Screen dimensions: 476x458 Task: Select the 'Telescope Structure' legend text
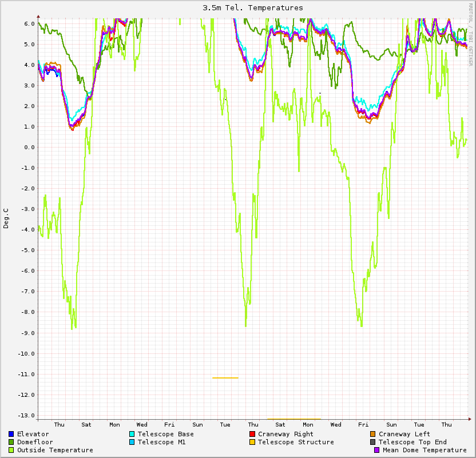(x=296, y=442)
